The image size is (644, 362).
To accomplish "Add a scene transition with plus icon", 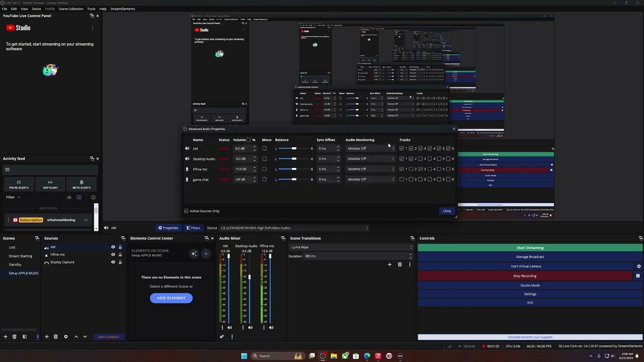I will click(x=389, y=264).
